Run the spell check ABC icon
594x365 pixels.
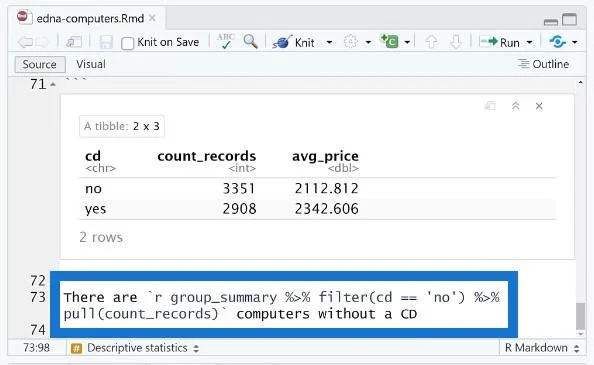(226, 41)
